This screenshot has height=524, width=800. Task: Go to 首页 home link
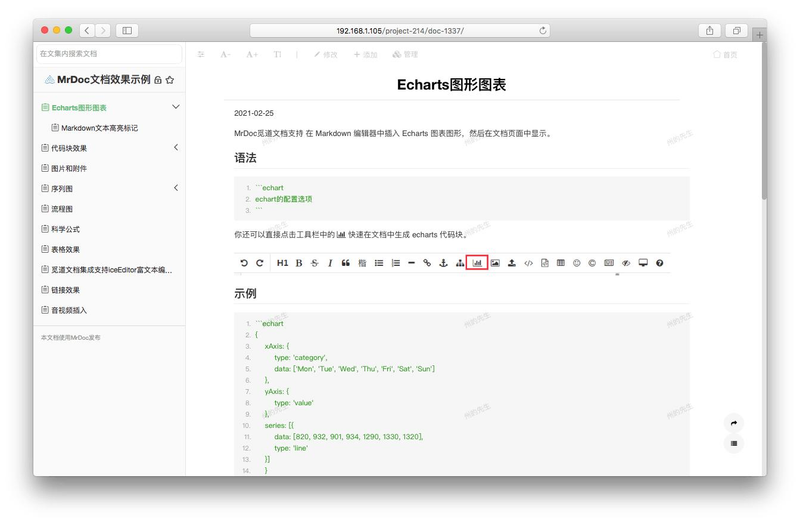725,54
